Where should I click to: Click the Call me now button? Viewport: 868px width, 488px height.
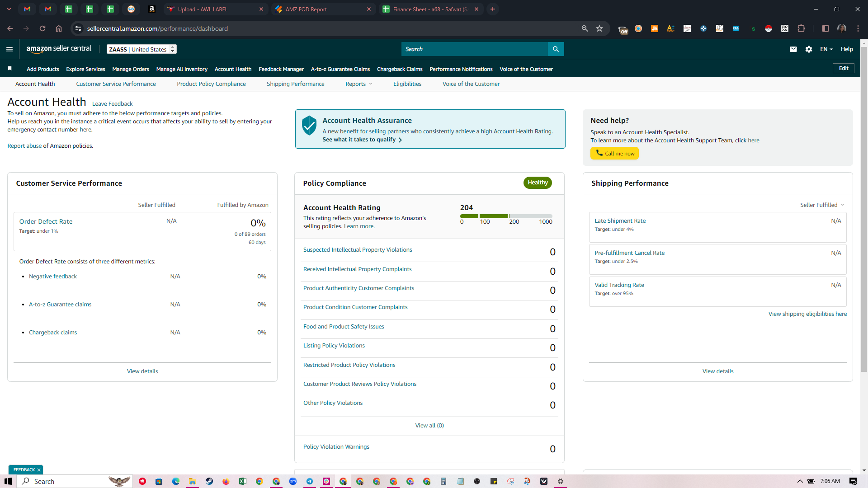614,154
